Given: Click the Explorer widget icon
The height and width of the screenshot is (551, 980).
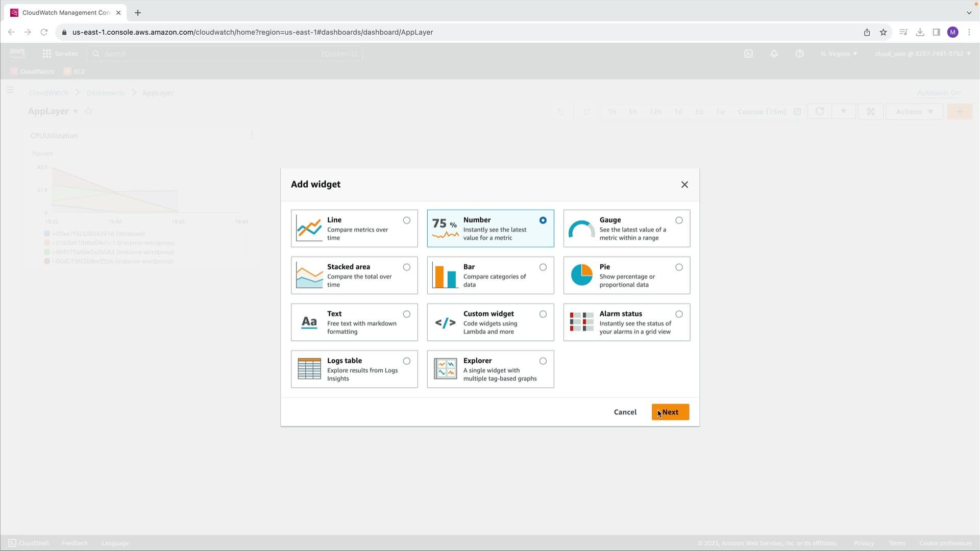Looking at the screenshot, I should click(x=445, y=369).
